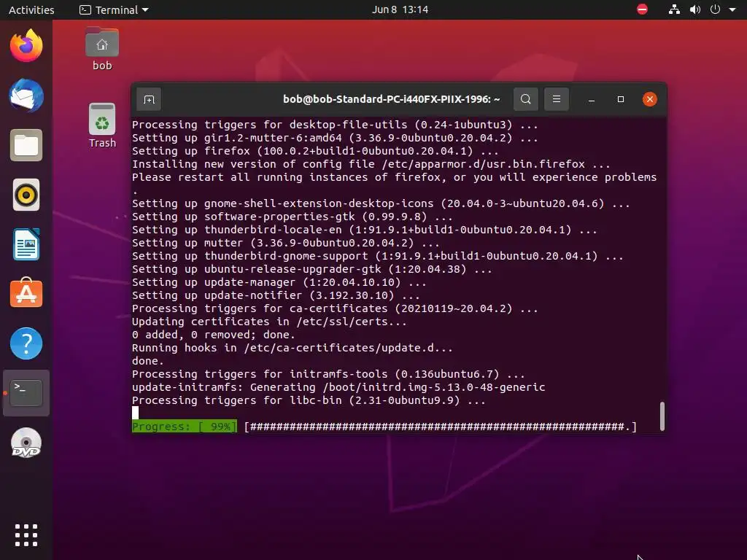Image resolution: width=747 pixels, height=560 pixels.
Task: Click 'Processing triggers for ca-certificates' line
Action: [335, 308]
